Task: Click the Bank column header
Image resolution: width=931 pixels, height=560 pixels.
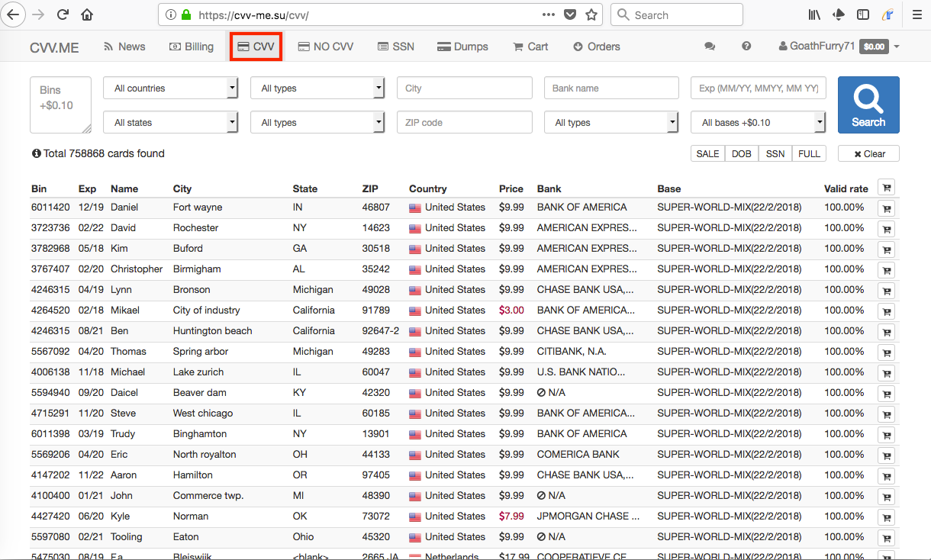Action: tap(549, 188)
